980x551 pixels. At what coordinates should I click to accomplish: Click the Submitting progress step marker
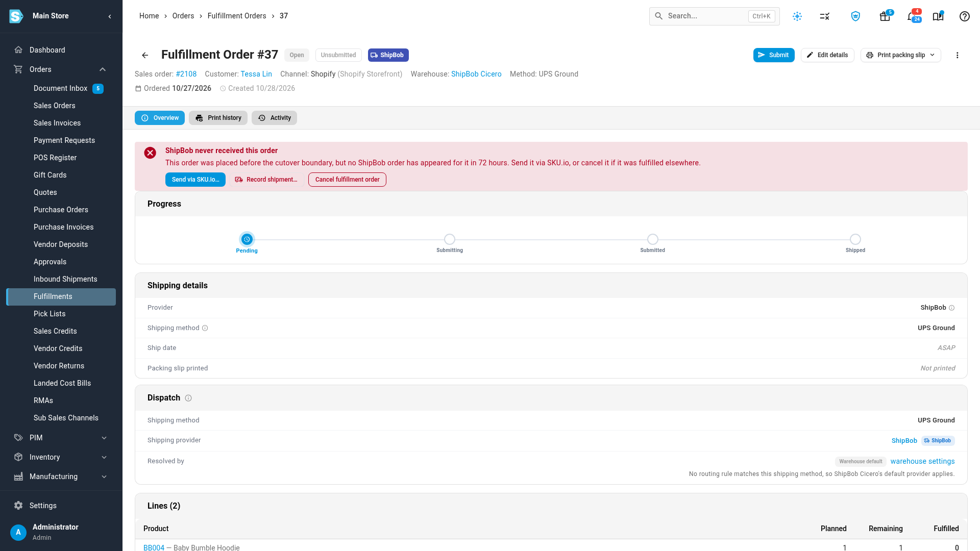tap(450, 239)
